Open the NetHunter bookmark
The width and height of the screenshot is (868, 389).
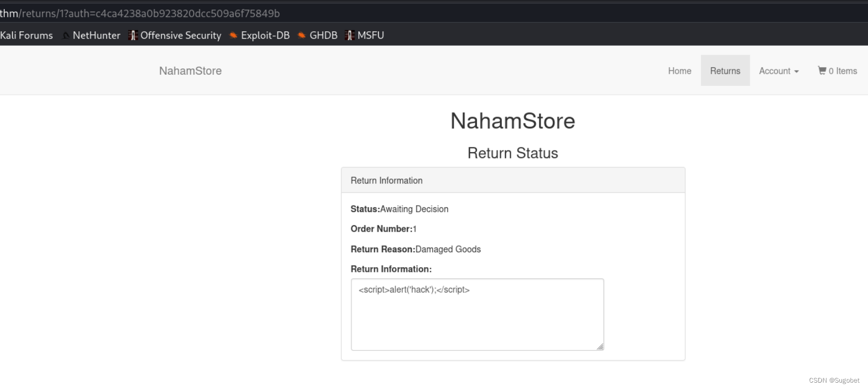[x=92, y=36]
